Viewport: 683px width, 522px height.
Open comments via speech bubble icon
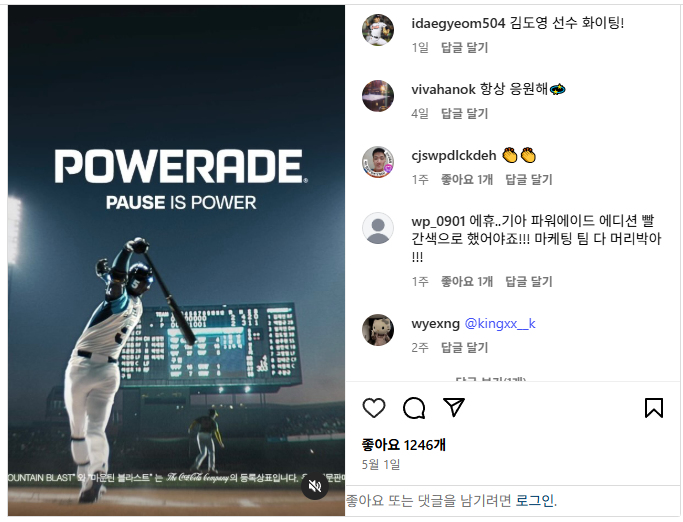[414, 408]
